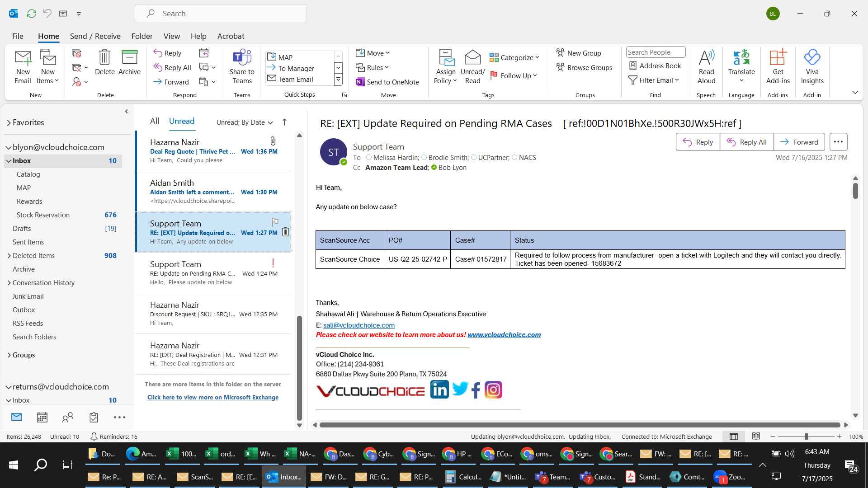Image resolution: width=868 pixels, height=488 pixels.
Task: Toggle flag on Support Team 1:27 PM message
Action: click(274, 221)
